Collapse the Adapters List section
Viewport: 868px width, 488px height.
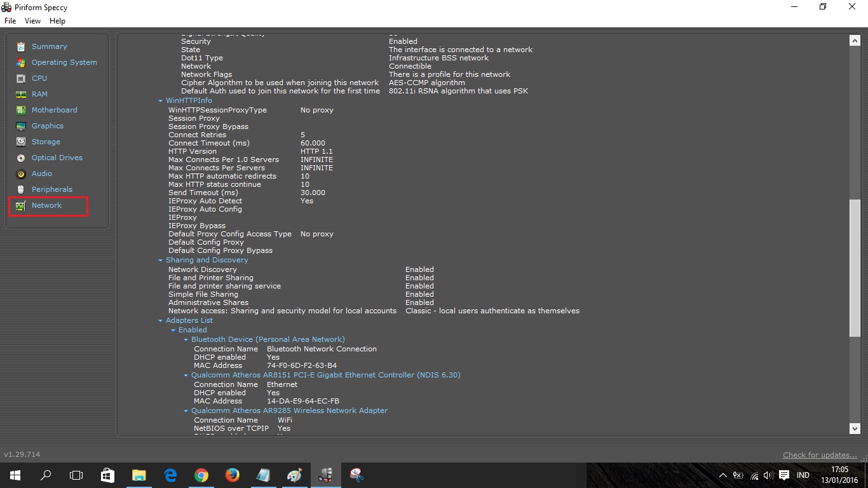coord(161,321)
